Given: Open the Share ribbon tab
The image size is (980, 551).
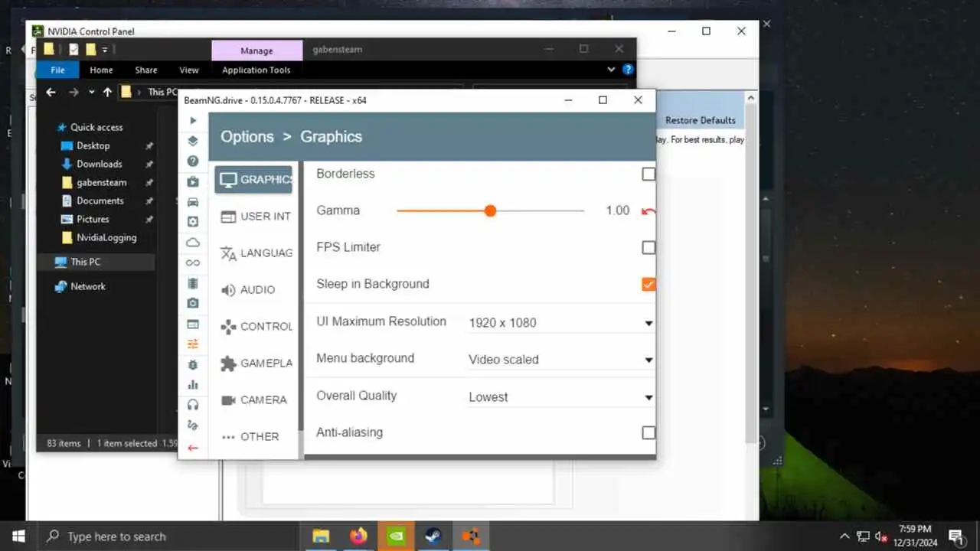Looking at the screenshot, I should pos(146,70).
